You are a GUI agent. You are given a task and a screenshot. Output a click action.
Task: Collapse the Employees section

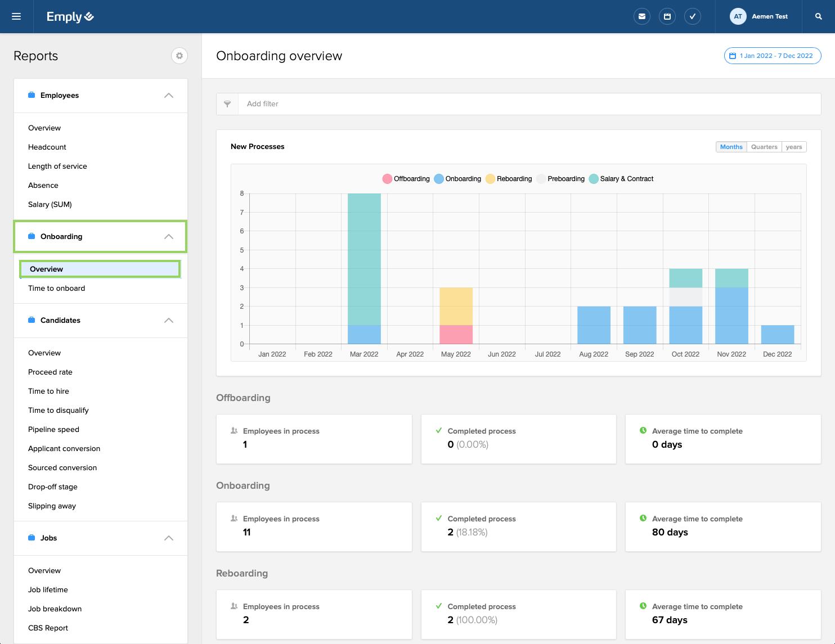click(168, 96)
